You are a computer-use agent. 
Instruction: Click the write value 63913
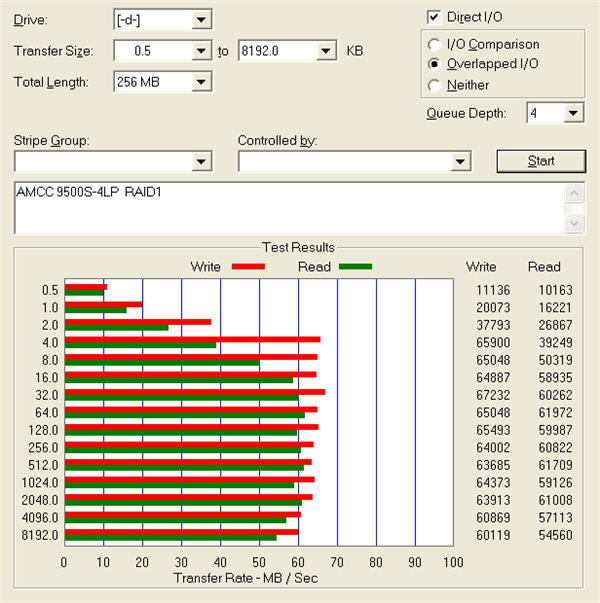tap(493, 500)
